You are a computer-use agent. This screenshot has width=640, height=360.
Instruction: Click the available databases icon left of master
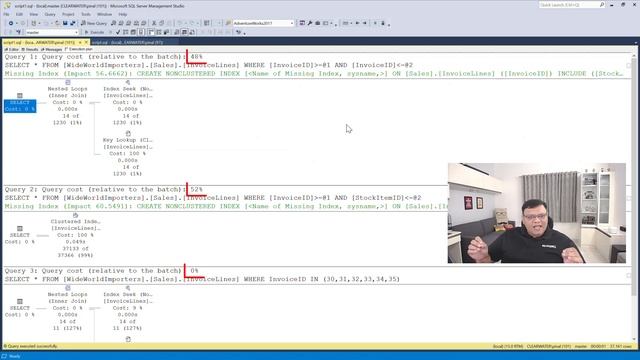19,32
